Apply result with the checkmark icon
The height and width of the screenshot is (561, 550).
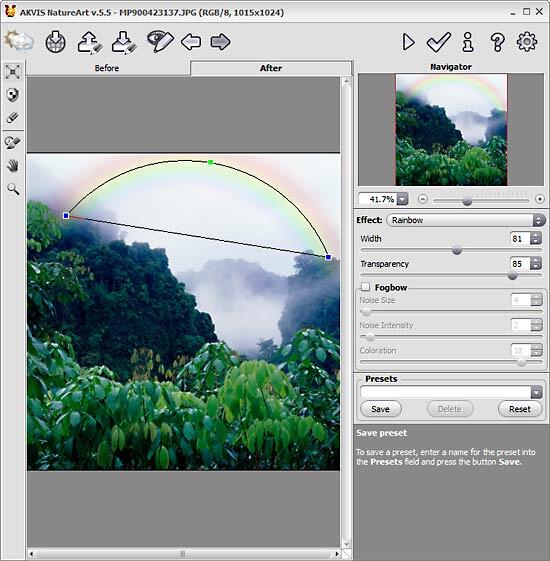439,42
